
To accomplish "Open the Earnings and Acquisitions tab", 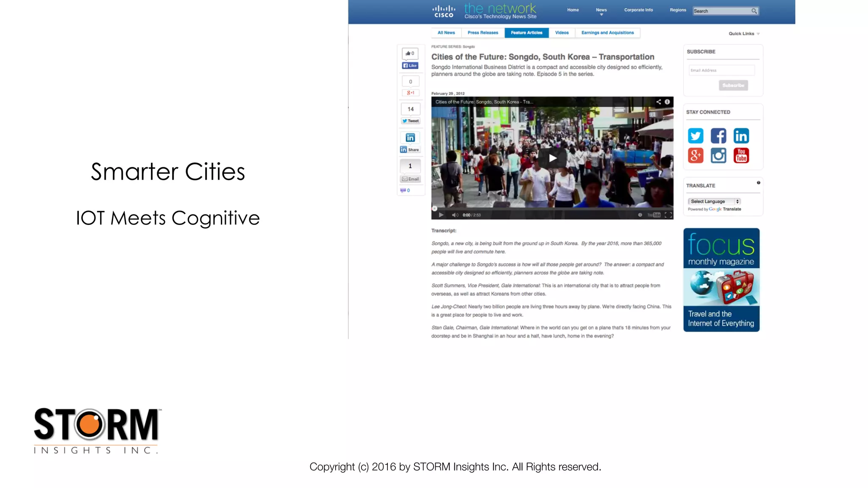I will click(607, 33).
